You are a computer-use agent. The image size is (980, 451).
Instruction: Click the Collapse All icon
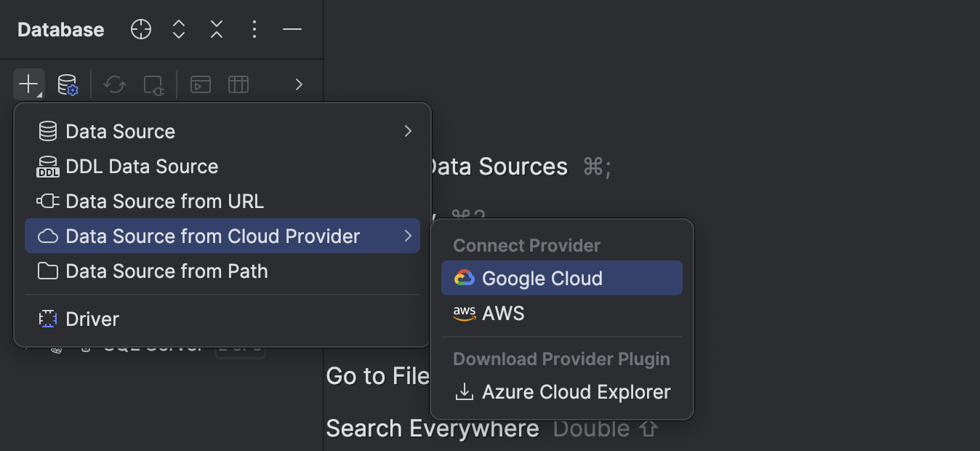click(x=217, y=29)
